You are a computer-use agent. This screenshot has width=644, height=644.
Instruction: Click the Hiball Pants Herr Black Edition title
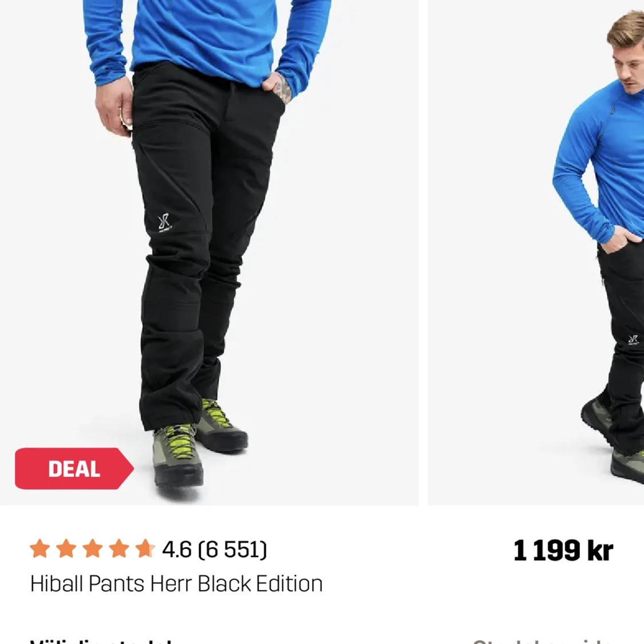pos(176,584)
